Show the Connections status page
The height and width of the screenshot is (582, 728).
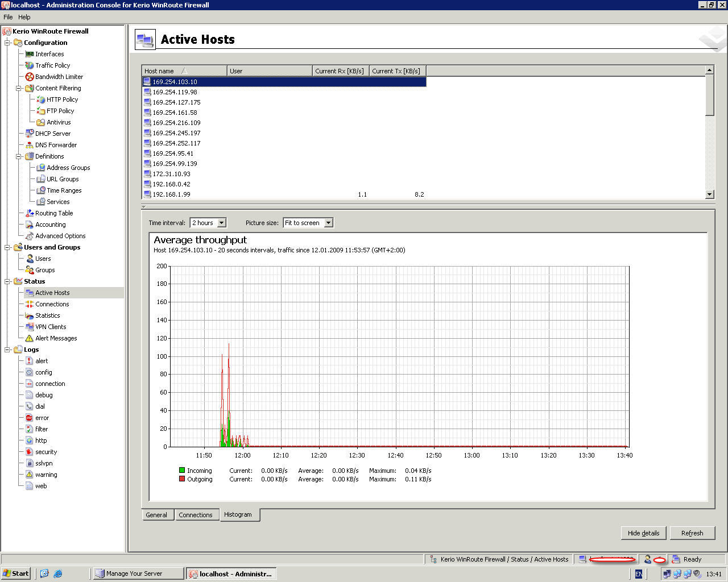52,304
